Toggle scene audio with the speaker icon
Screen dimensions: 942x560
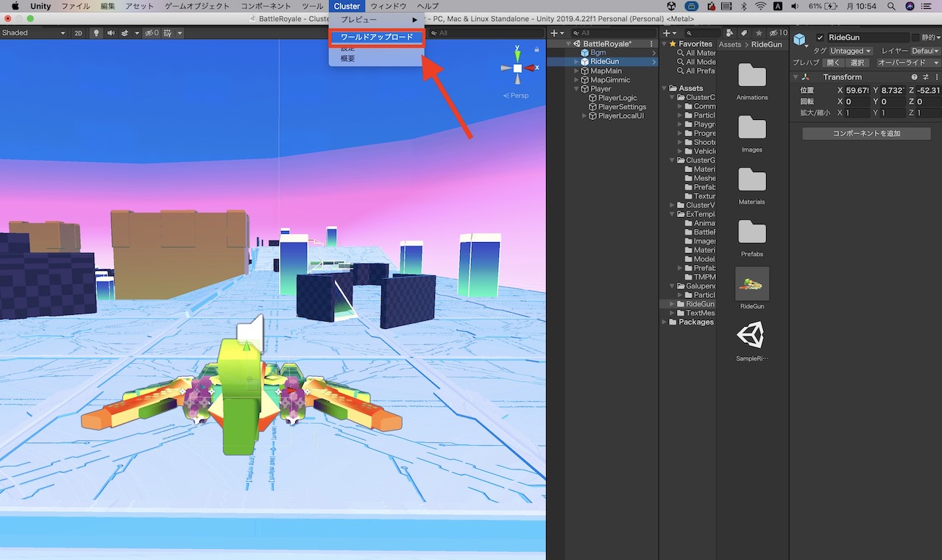[111, 32]
